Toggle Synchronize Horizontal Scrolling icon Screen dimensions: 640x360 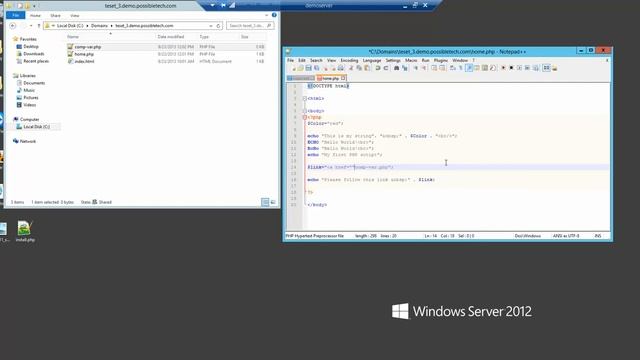[442, 68]
